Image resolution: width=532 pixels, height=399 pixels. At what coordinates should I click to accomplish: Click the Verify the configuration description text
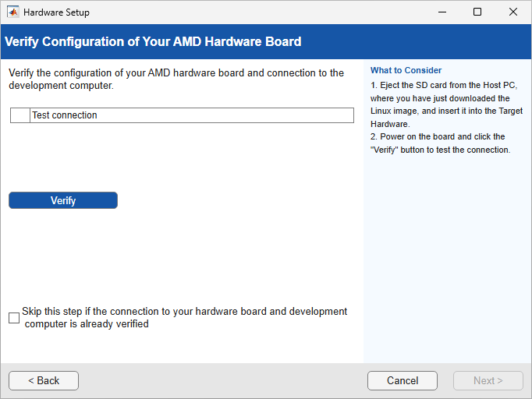tap(176, 79)
